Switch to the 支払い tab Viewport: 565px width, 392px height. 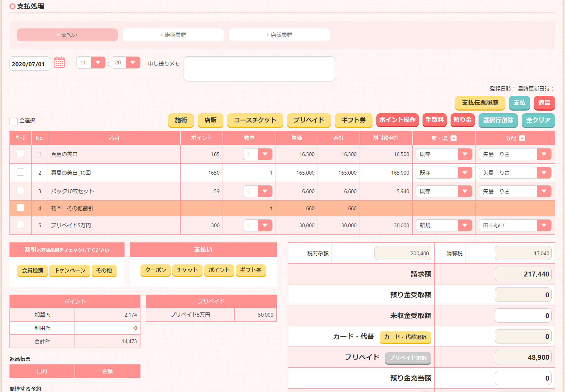pos(67,35)
